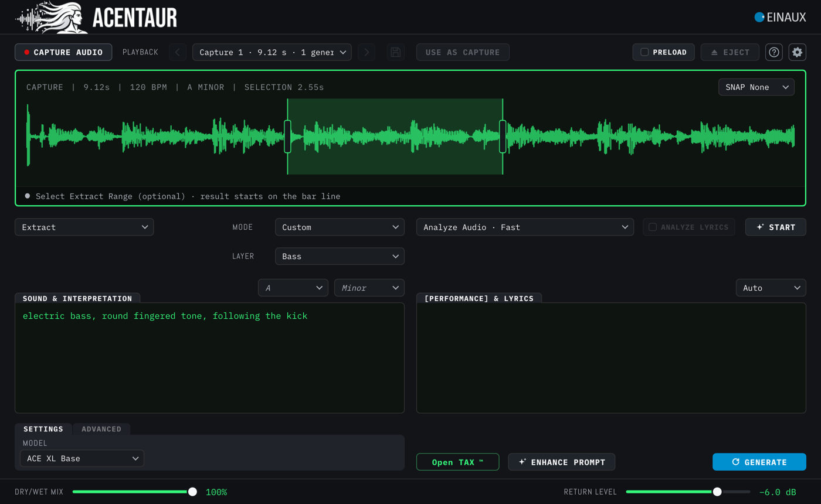Adjust the Return Level slider
Viewport: 821px width, 504px height.
tap(688, 492)
